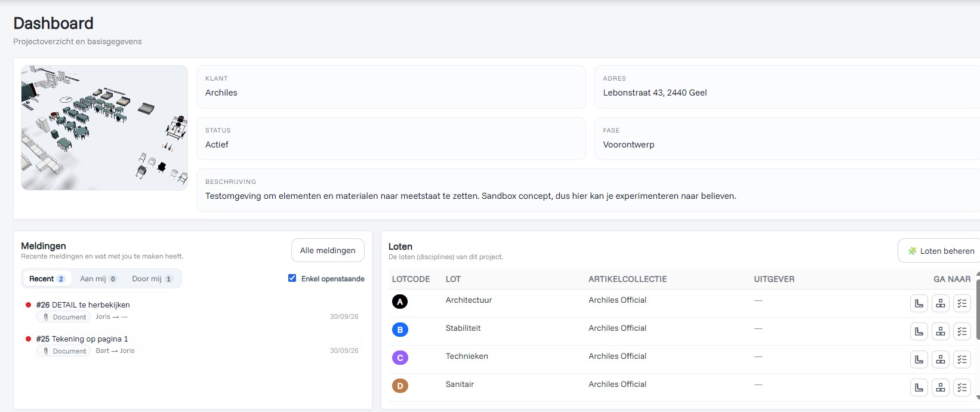Open checklist icon for Sanitair lot
This screenshot has width=980, height=412.
(x=962, y=388)
